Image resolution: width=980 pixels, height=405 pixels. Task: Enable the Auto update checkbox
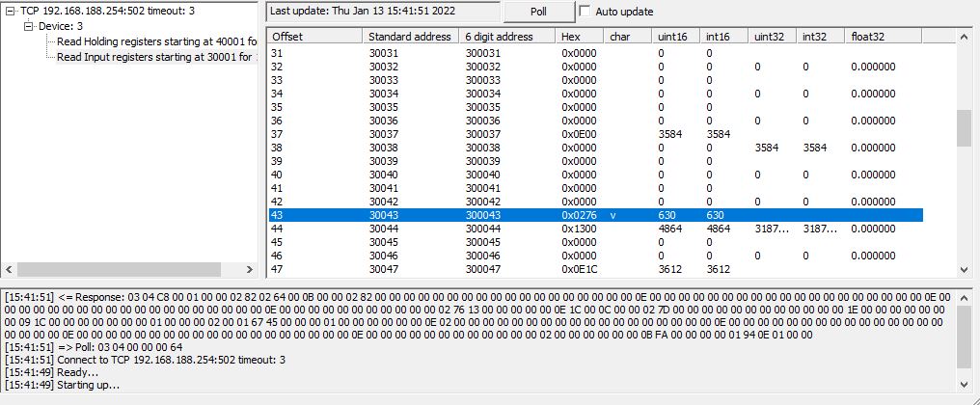pyautogui.click(x=585, y=12)
